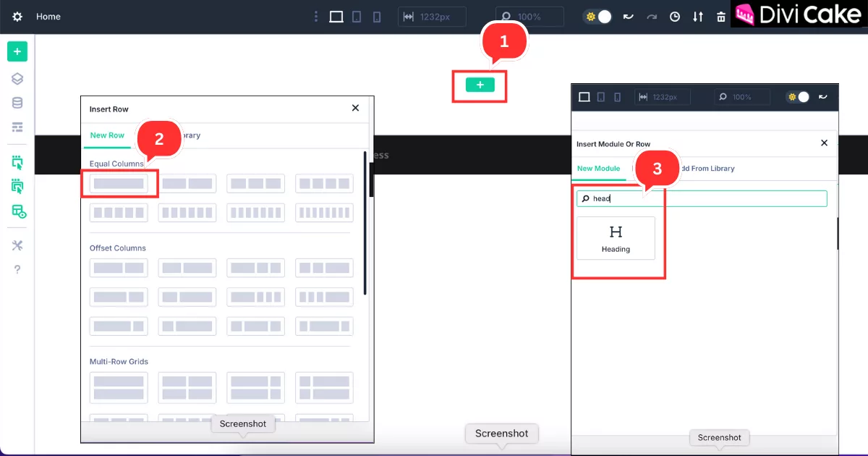The image size is (868, 456).
Task: Open the database cylinder icon in sidebar
Action: pyautogui.click(x=17, y=103)
